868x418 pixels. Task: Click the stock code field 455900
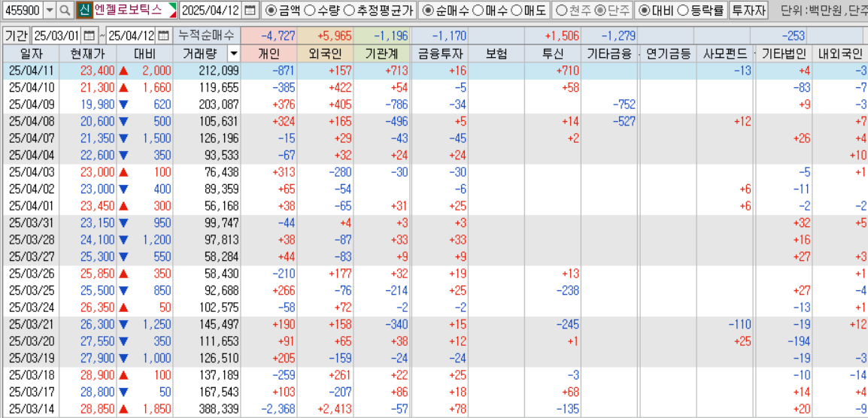click(22, 10)
